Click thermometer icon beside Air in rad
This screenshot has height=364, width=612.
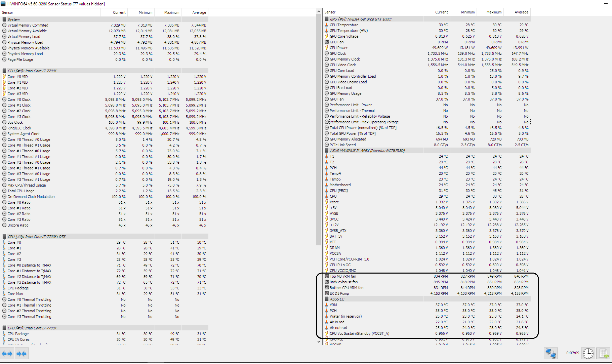326,322
